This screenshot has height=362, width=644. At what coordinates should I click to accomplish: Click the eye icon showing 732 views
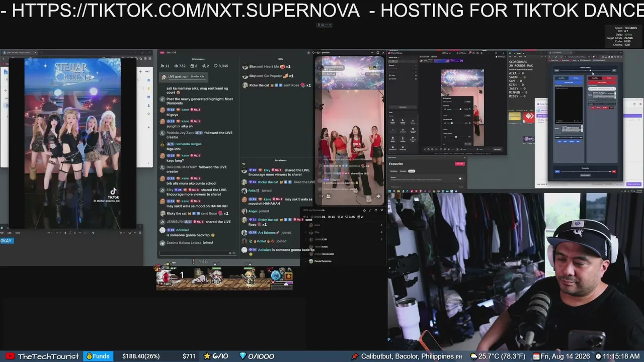point(176,66)
